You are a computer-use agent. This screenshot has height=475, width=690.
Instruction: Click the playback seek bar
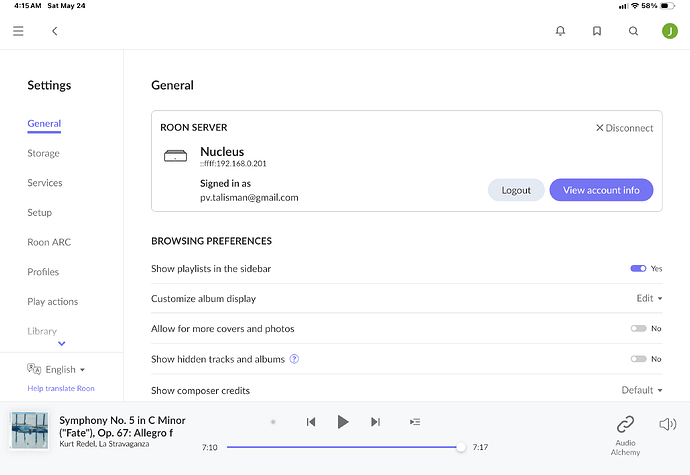(x=346, y=447)
